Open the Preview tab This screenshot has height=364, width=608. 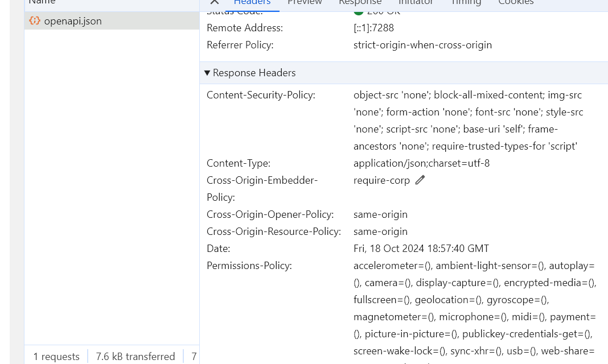(305, 3)
